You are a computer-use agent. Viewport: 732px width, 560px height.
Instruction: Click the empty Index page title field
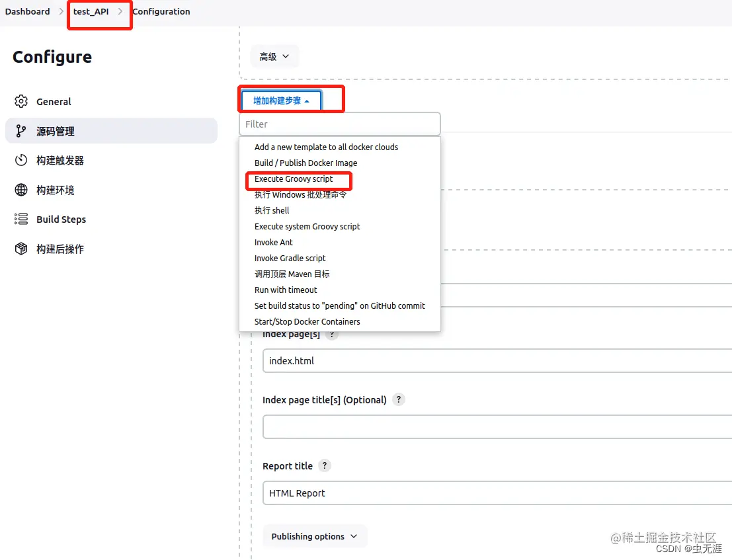497,427
